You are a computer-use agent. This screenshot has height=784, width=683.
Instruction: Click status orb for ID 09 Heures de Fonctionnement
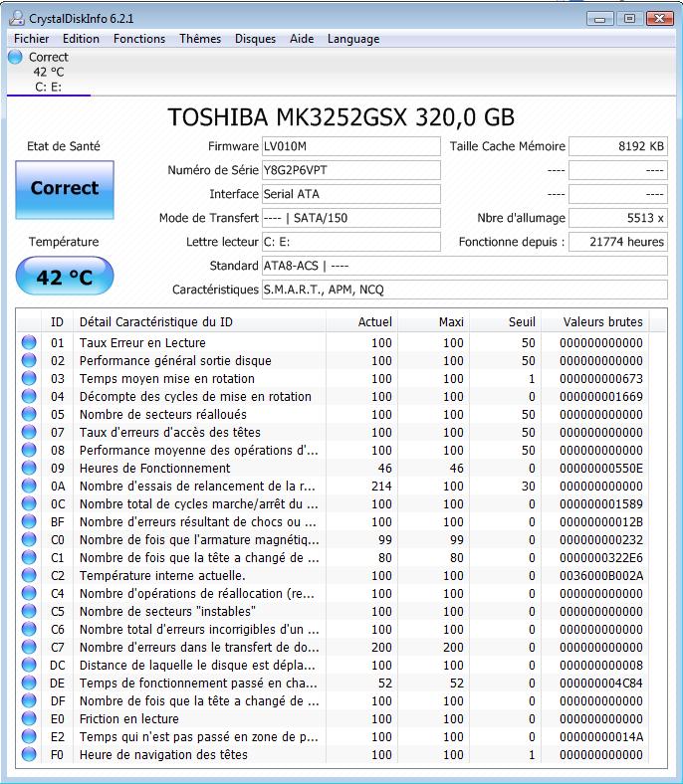pos(29,468)
